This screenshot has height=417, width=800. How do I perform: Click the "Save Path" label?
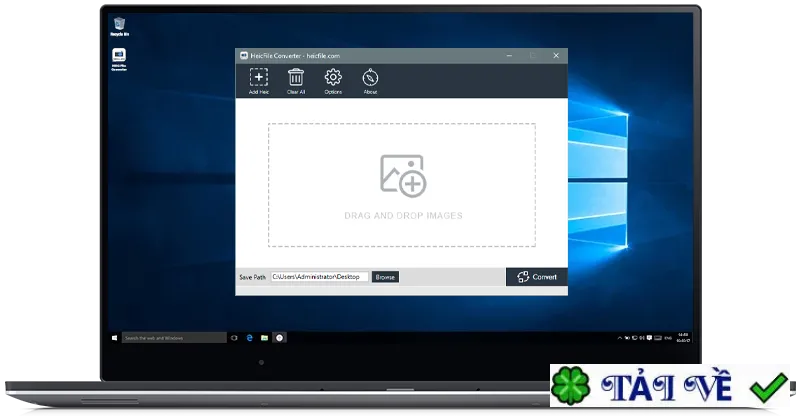(x=253, y=277)
